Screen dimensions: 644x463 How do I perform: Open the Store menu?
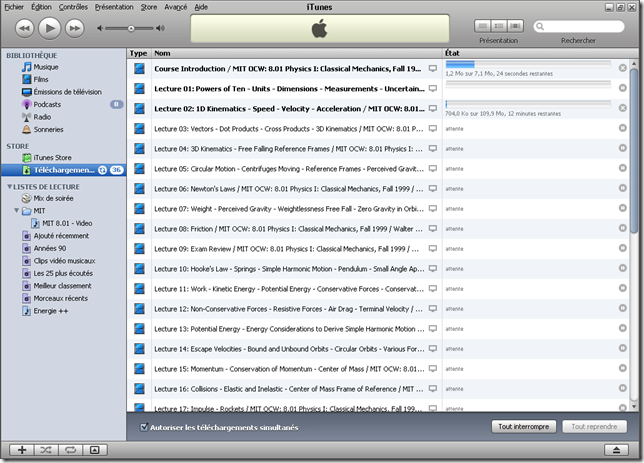[149, 7]
